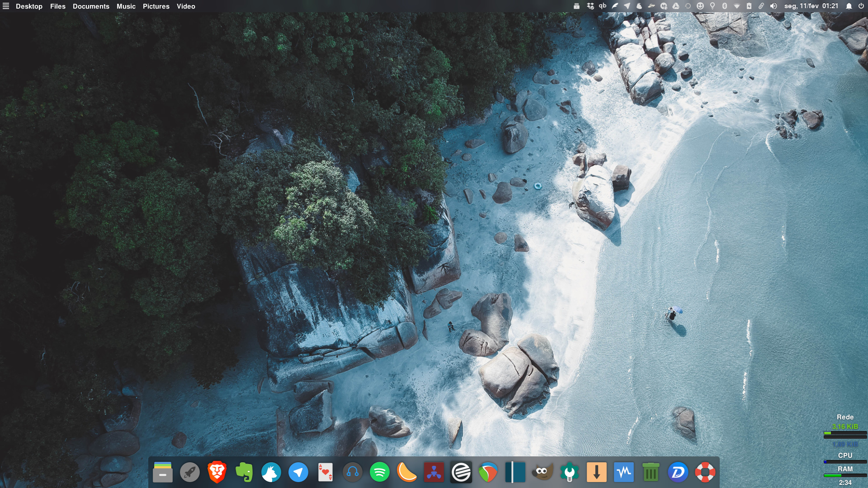Toggle the lightbulb caffeine indicator
868x488 pixels.
coord(712,6)
